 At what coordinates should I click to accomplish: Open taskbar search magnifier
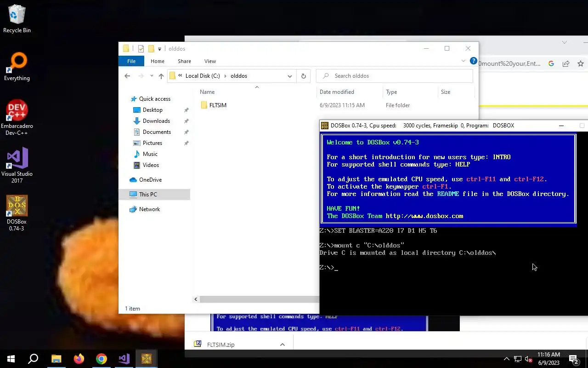tap(33, 359)
